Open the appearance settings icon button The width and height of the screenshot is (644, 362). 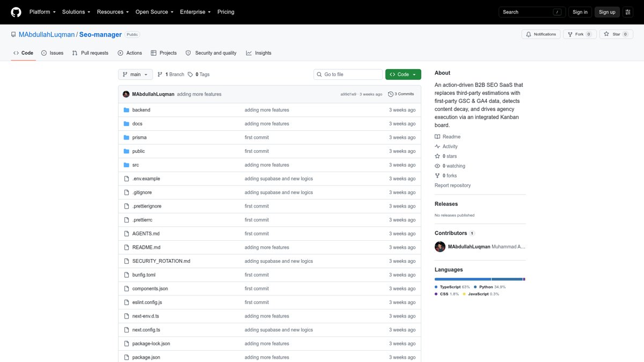628,12
